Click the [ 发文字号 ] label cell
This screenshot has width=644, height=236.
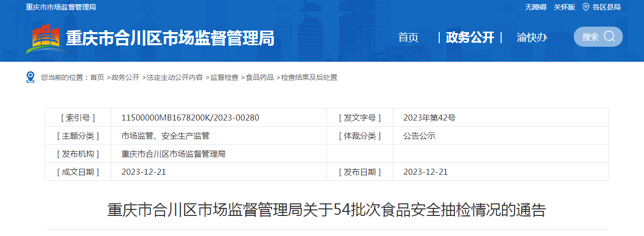(360, 117)
